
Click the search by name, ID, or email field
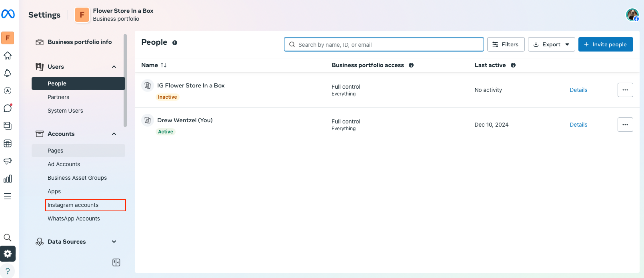(x=384, y=44)
